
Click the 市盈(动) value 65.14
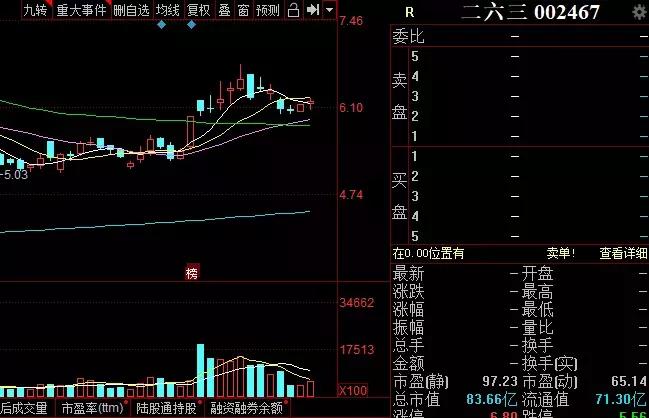[x=629, y=381]
